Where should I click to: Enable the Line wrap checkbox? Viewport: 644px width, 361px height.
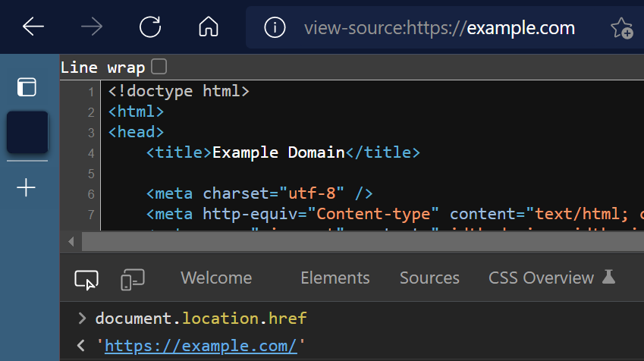159,67
